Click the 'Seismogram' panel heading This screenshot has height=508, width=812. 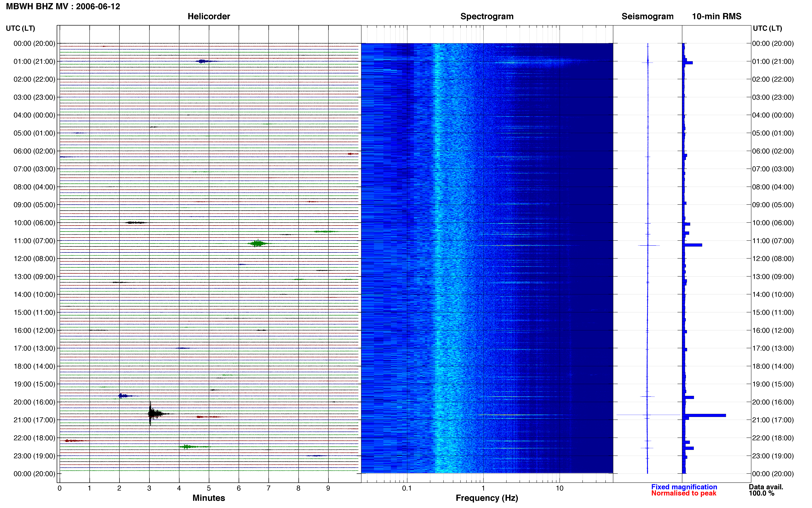pos(647,16)
